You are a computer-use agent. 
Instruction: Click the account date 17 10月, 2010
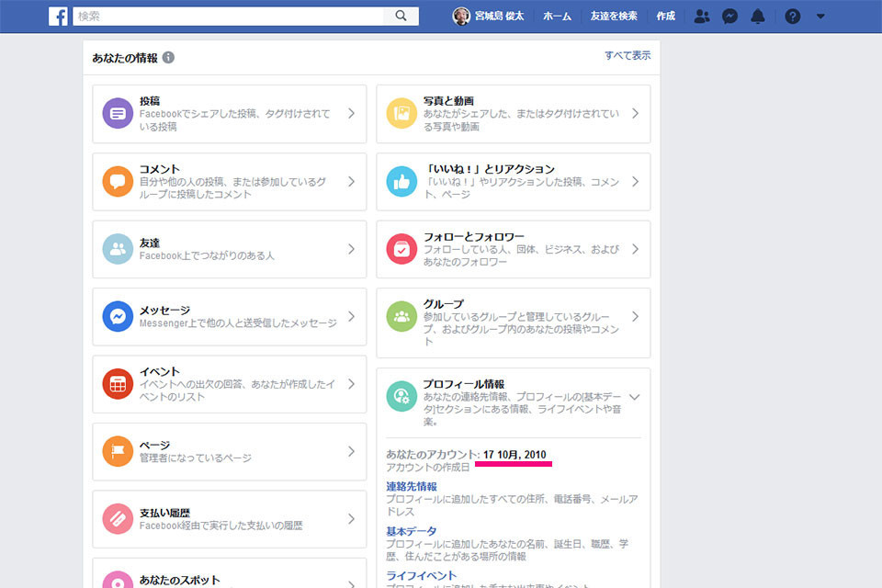[514, 455]
